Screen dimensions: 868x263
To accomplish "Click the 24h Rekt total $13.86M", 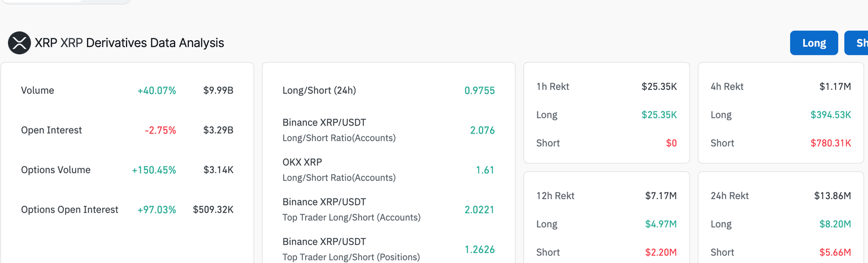I will coord(832,196).
